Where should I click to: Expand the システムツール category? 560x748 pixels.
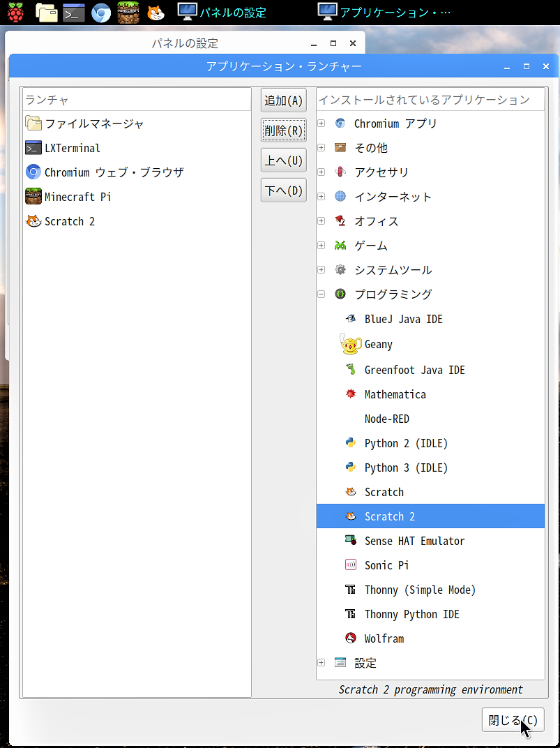tap(321, 270)
